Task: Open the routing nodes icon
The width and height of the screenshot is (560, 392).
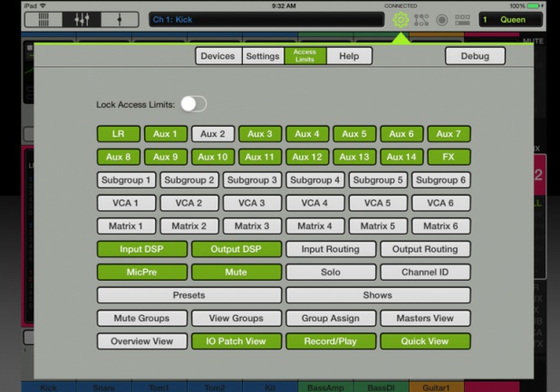Action: pyautogui.click(x=421, y=20)
